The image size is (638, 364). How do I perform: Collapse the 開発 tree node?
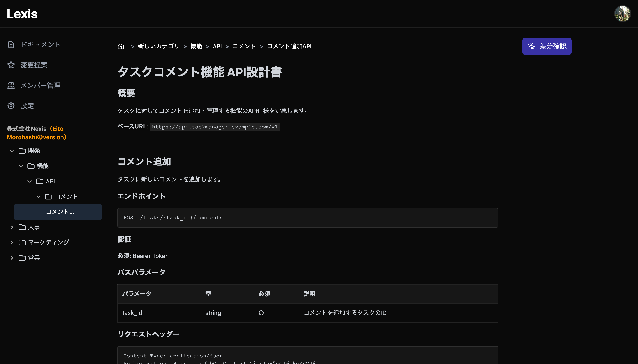[12, 151]
